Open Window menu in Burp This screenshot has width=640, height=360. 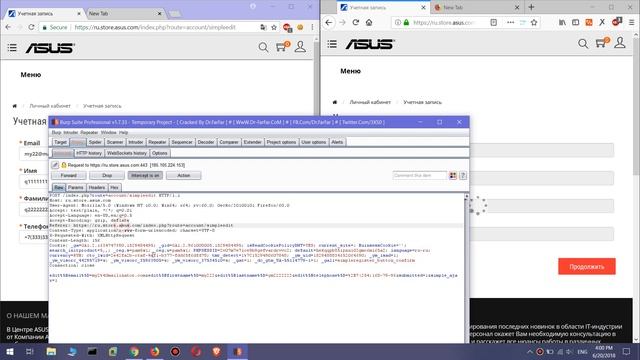(109, 133)
